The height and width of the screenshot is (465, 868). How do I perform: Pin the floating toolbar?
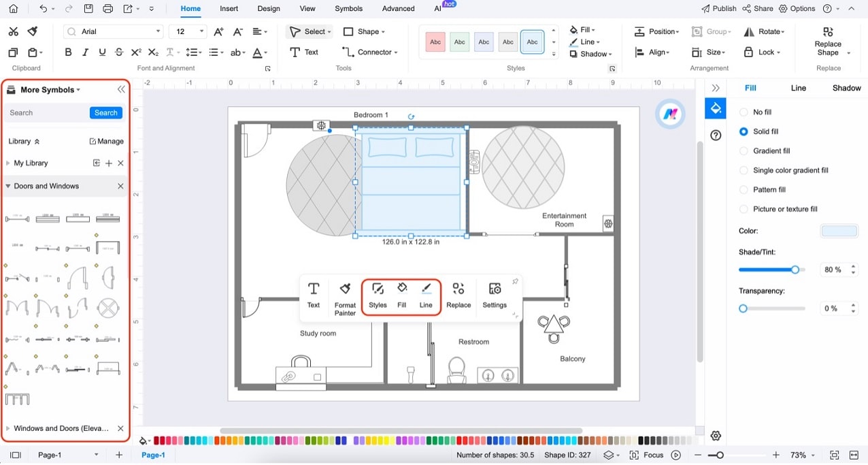click(515, 282)
